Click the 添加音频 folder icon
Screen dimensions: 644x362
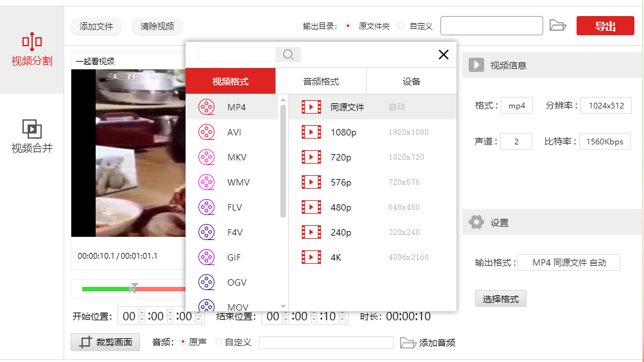pyautogui.click(x=408, y=342)
